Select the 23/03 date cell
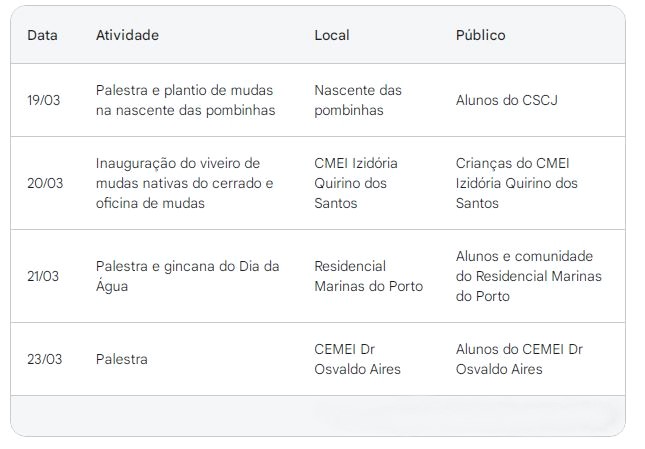645x449 pixels. (44, 359)
